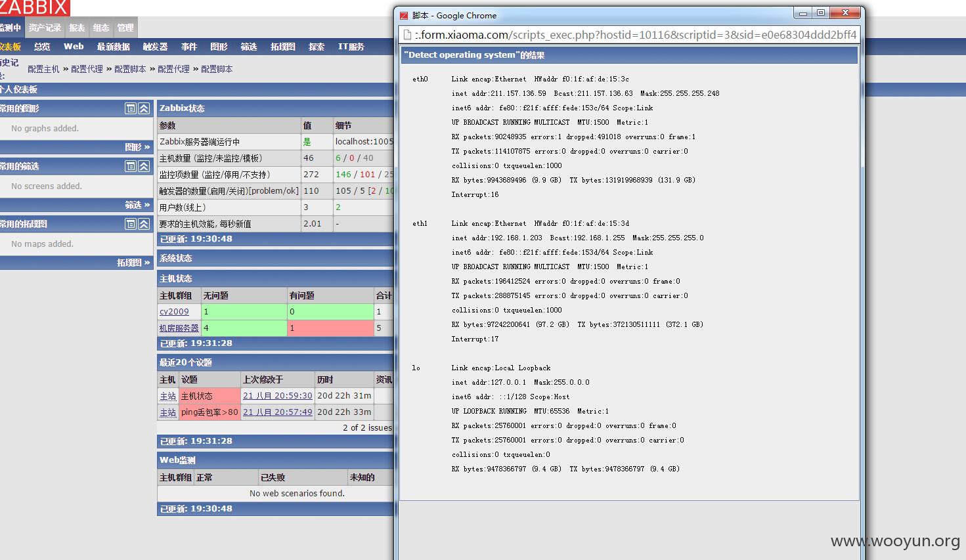Close the 脚本 Chrome popup window
The width and height of the screenshot is (966, 560).
[845, 12]
